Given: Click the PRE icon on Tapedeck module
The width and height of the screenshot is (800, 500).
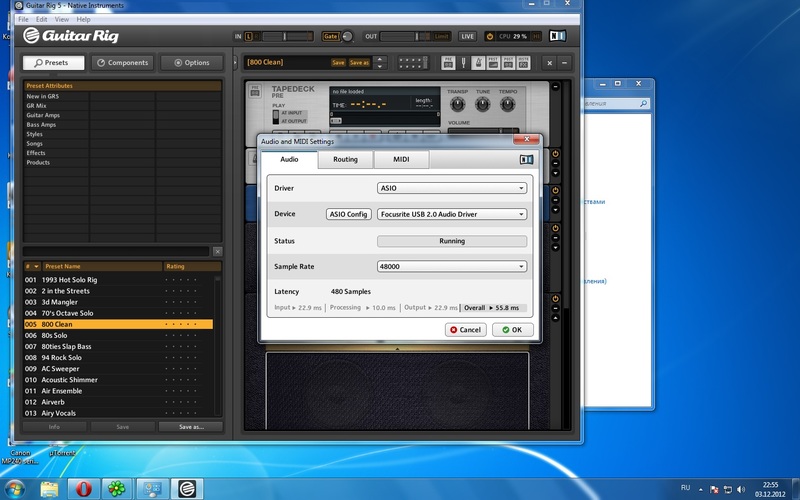Looking at the screenshot, I should point(255,91).
